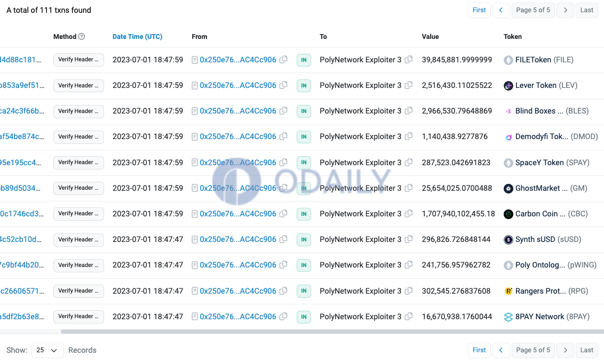604x364 pixels.
Task: Click contract icon beside FILEToken From address
Action: (195, 60)
